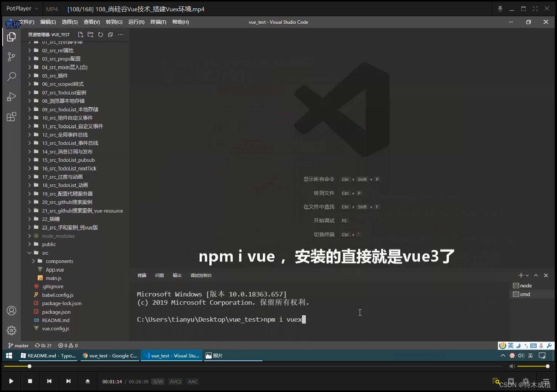Screen dimensions: 557x392
Task: Maximize the terminal panel size
Action: tap(536, 275)
